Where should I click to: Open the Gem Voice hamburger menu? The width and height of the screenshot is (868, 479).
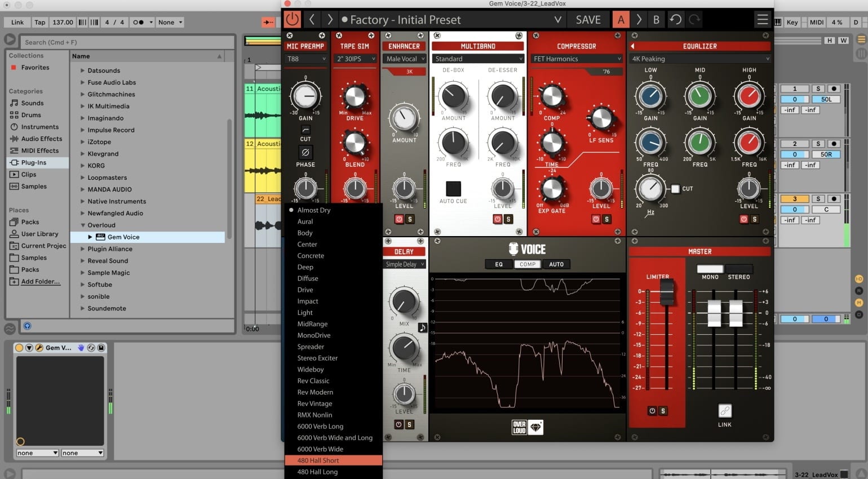click(x=763, y=20)
